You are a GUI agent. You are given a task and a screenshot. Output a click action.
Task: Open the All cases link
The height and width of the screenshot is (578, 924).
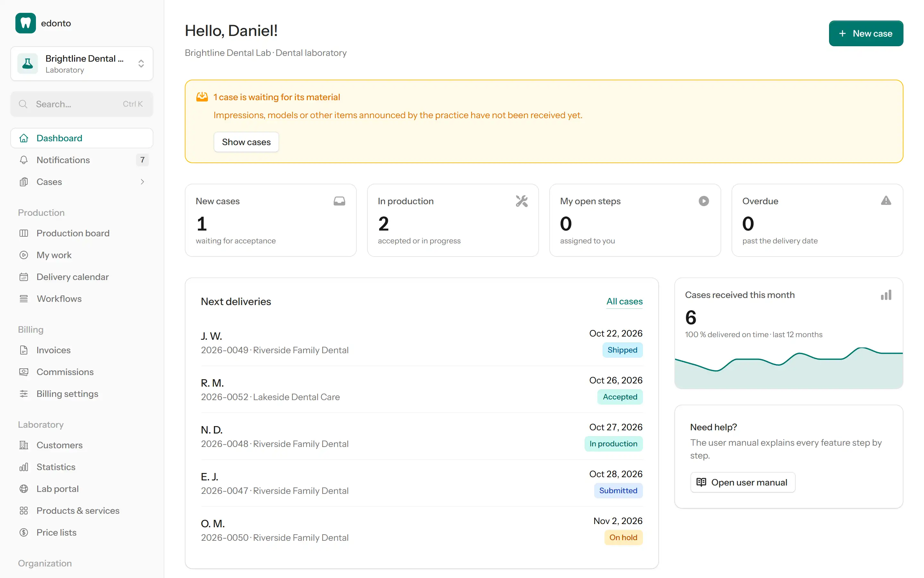(624, 301)
